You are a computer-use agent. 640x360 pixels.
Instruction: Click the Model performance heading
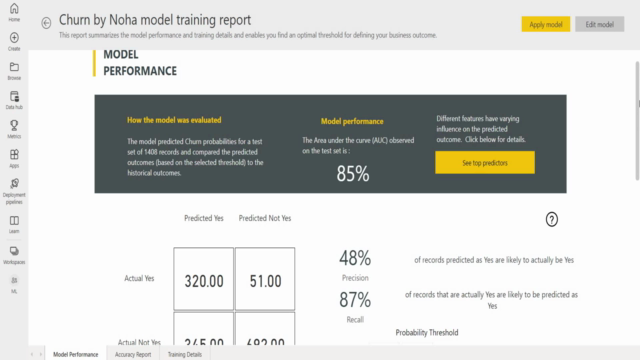click(x=352, y=121)
